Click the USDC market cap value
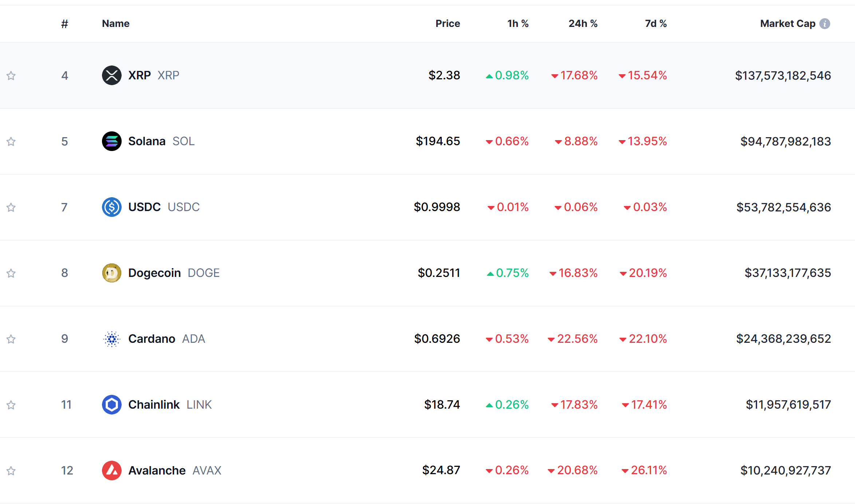855x504 pixels. (784, 207)
